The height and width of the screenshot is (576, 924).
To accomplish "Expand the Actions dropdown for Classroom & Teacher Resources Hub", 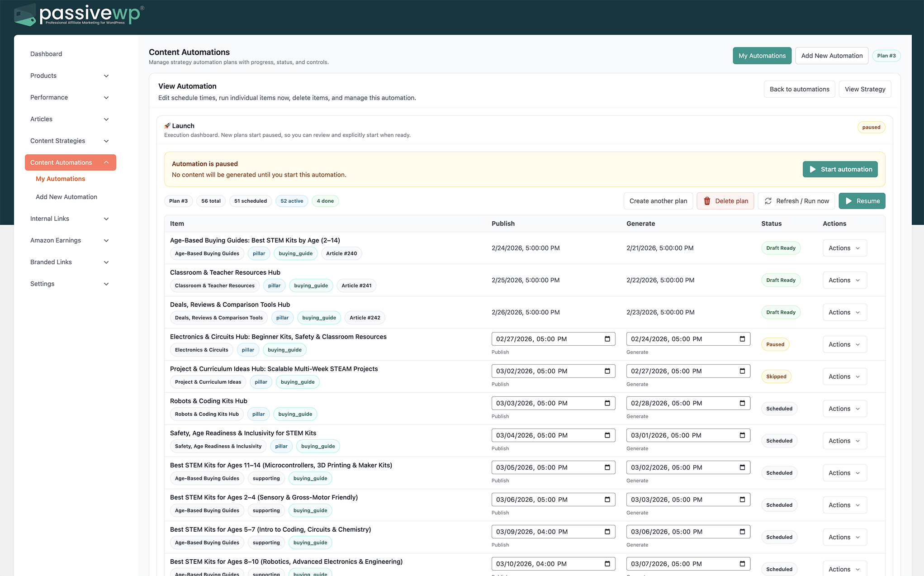I will point(844,280).
